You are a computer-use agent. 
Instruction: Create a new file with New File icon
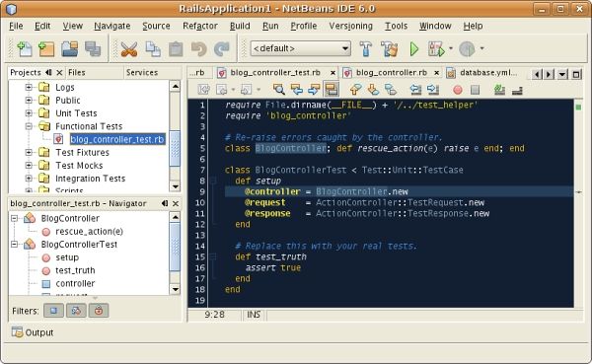[x=25, y=48]
